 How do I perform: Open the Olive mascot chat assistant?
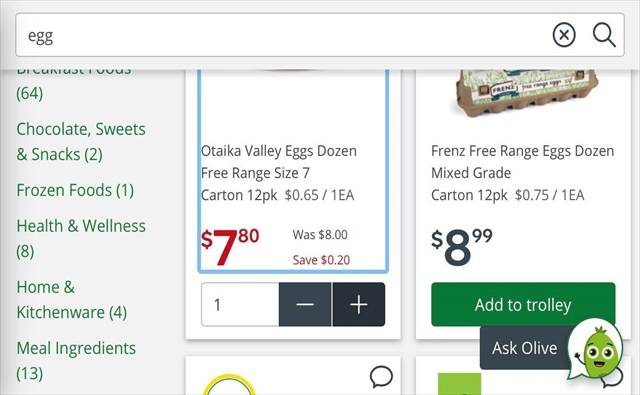click(597, 349)
